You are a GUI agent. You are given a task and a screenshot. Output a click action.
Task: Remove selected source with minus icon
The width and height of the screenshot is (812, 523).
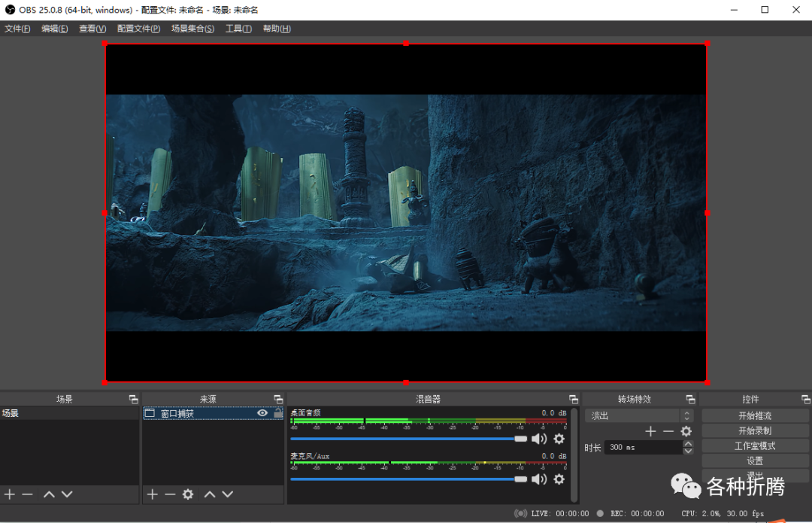(170, 494)
